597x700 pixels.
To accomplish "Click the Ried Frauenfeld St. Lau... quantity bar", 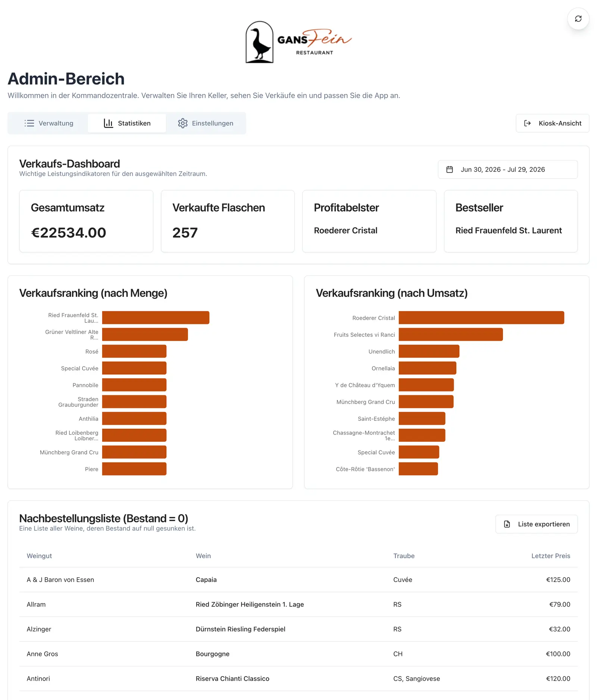I will point(156,318).
